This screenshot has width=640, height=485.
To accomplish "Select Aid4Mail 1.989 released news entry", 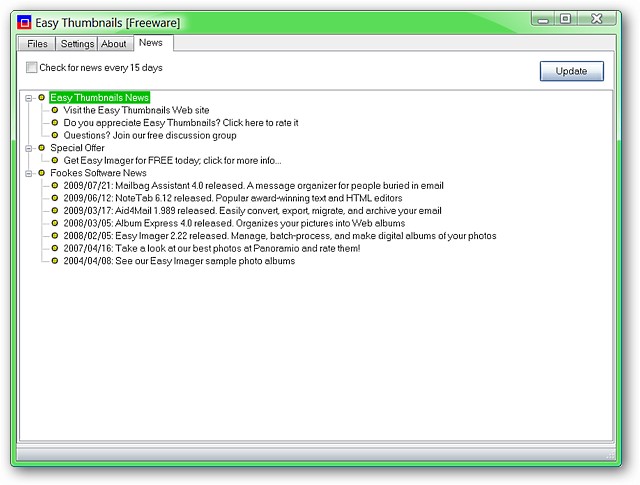I will (252, 211).
